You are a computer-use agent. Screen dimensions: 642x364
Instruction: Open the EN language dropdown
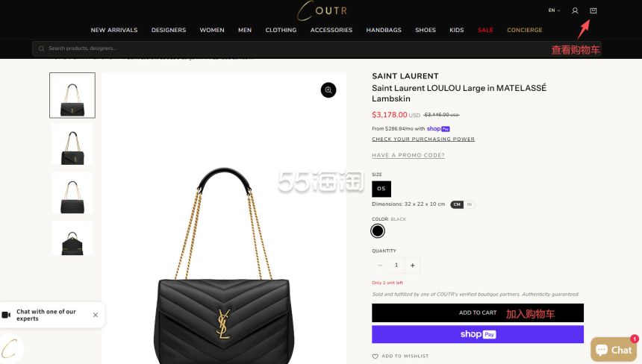click(554, 10)
